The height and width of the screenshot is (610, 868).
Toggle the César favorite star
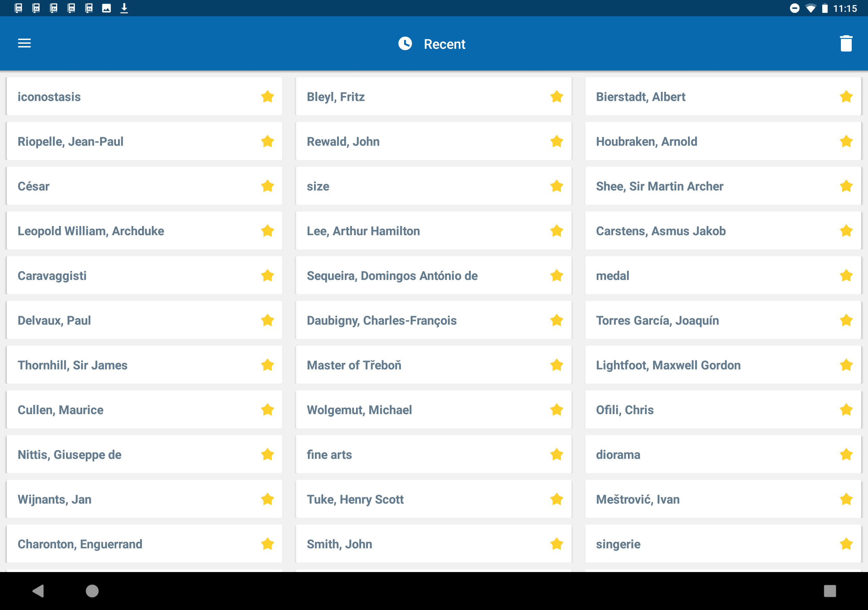click(x=267, y=186)
